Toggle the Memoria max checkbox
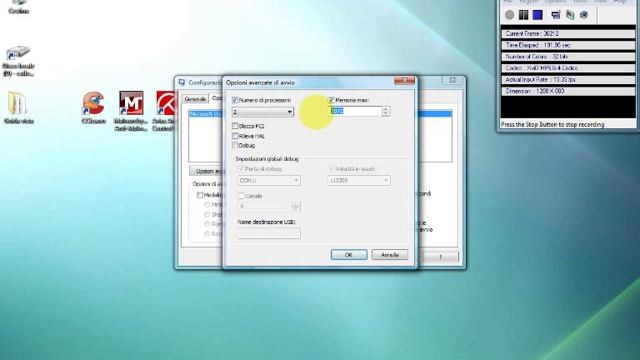Screen dimensions: 640x360 [x=331, y=100]
